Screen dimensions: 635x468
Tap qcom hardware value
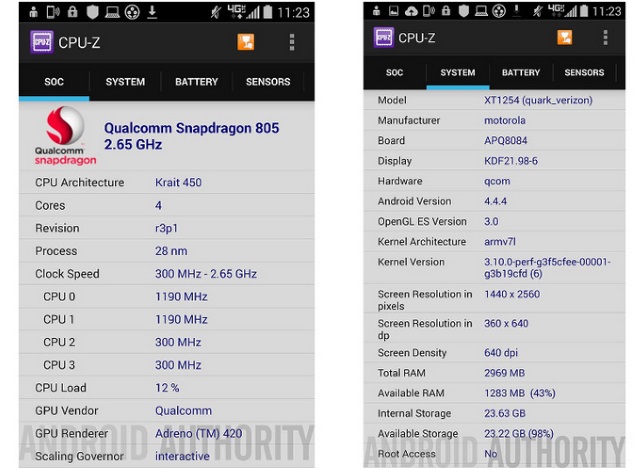click(x=497, y=181)
